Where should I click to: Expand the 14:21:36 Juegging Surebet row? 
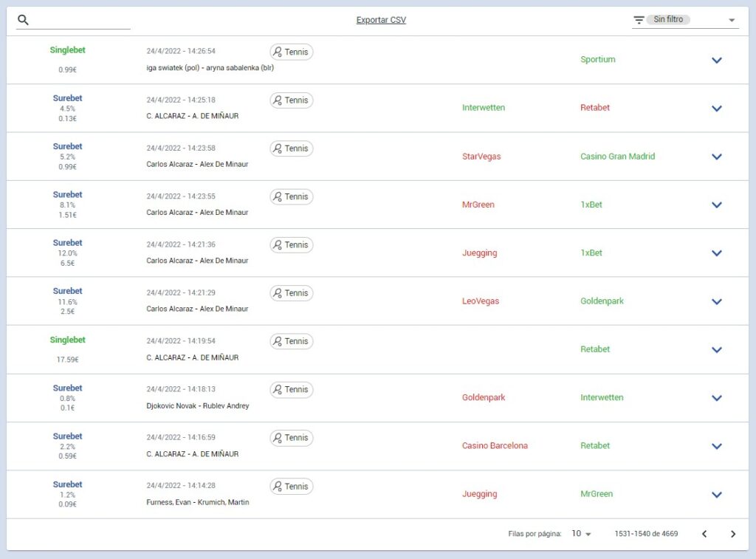click(x=716, y=253)
